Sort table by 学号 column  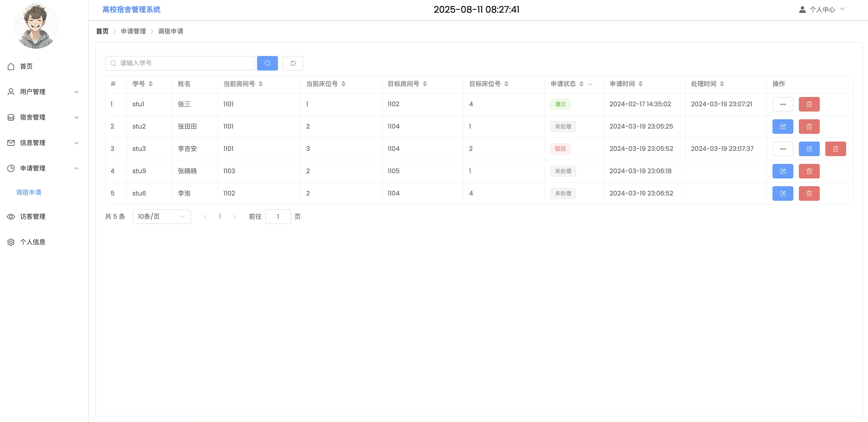pyautogui.click(x=150, y=84)
